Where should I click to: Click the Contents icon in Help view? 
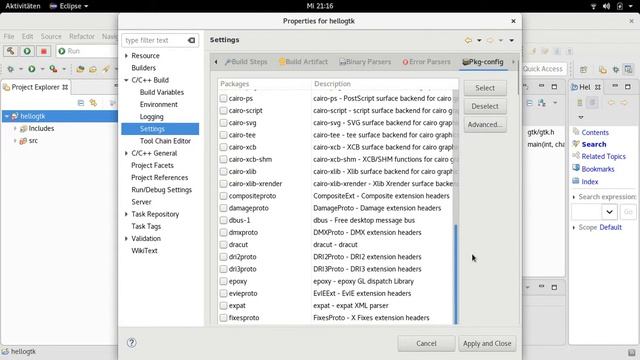pos(576,131)
